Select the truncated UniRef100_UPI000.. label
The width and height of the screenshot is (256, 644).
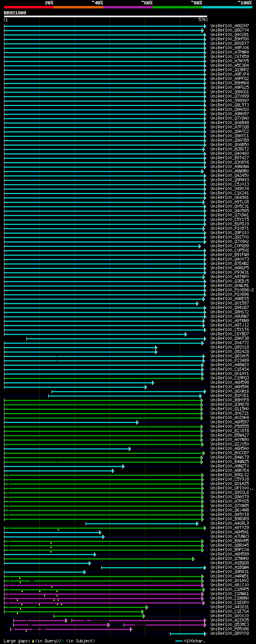click(x=232, y=488)
